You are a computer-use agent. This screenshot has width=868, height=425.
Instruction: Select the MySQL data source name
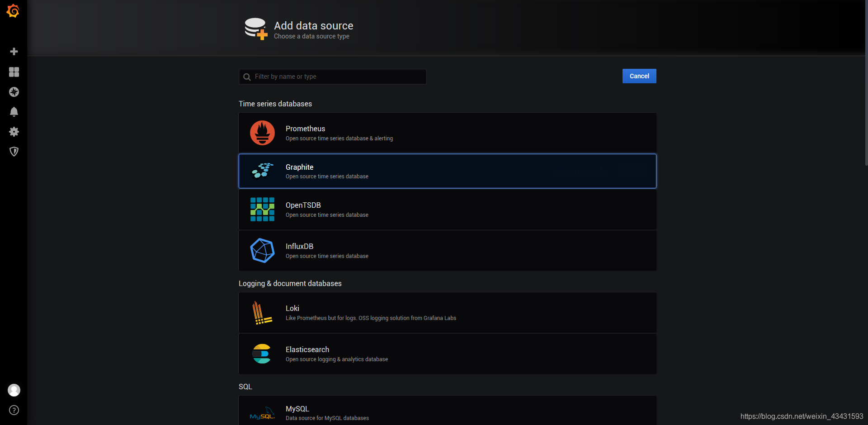click(297, 409)
